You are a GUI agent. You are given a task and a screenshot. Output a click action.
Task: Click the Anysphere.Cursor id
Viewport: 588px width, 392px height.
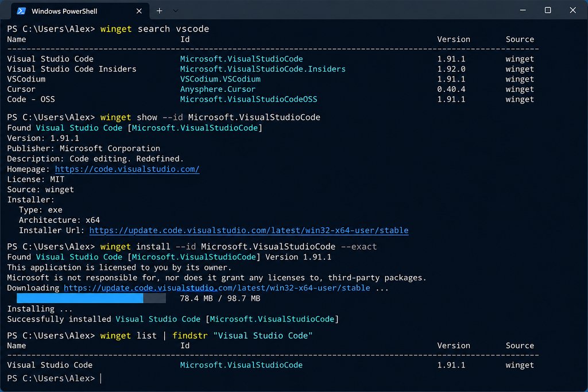coord(218,89)
